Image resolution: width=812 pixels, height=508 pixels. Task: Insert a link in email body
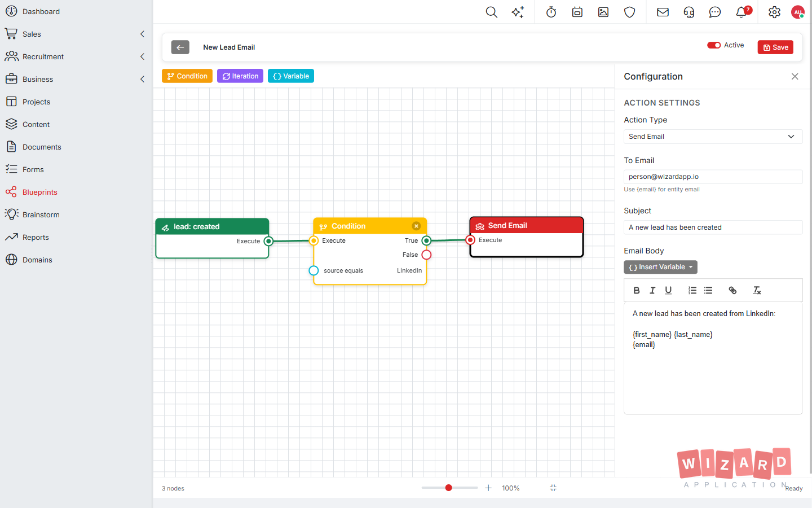pyautogui.click(x=732, y=290)
